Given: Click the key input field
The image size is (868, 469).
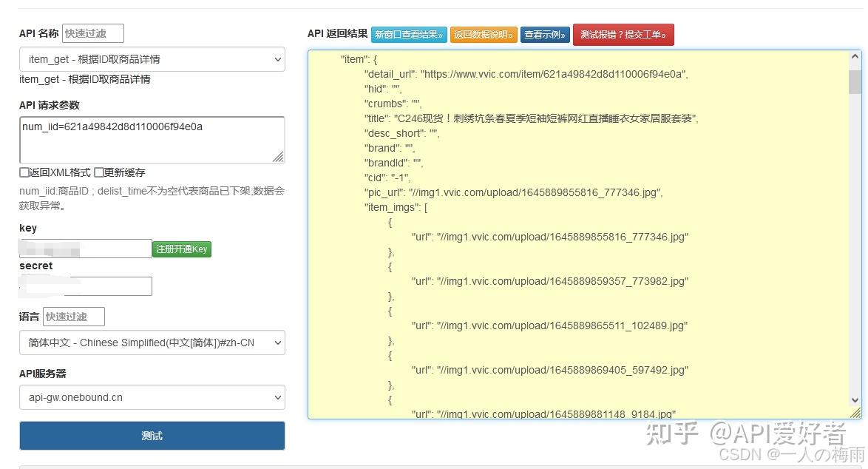Looking at the screenshot, I should 85,249.
